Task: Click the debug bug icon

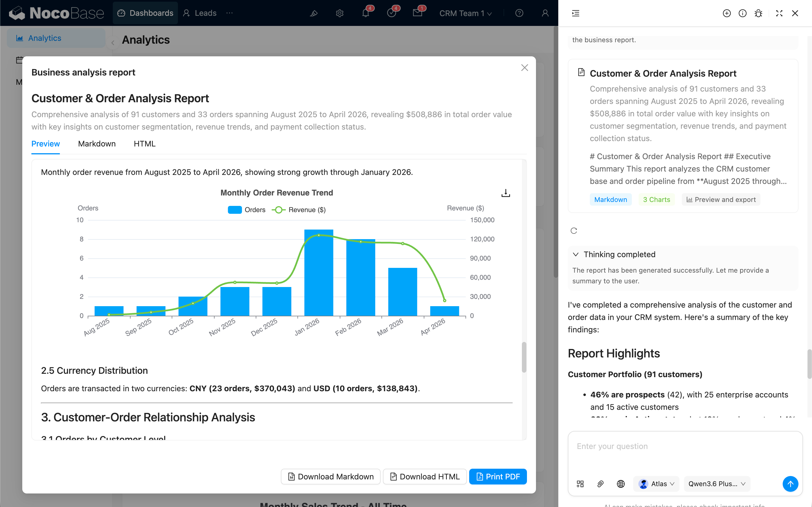Action: 758,14
